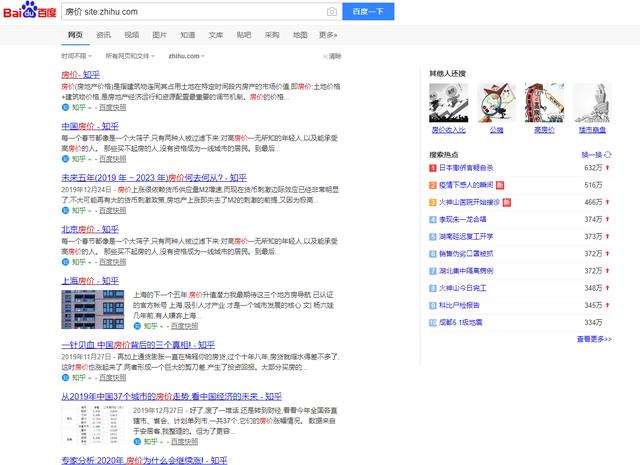Click the X icon beside 清除

tap(325, 56)
